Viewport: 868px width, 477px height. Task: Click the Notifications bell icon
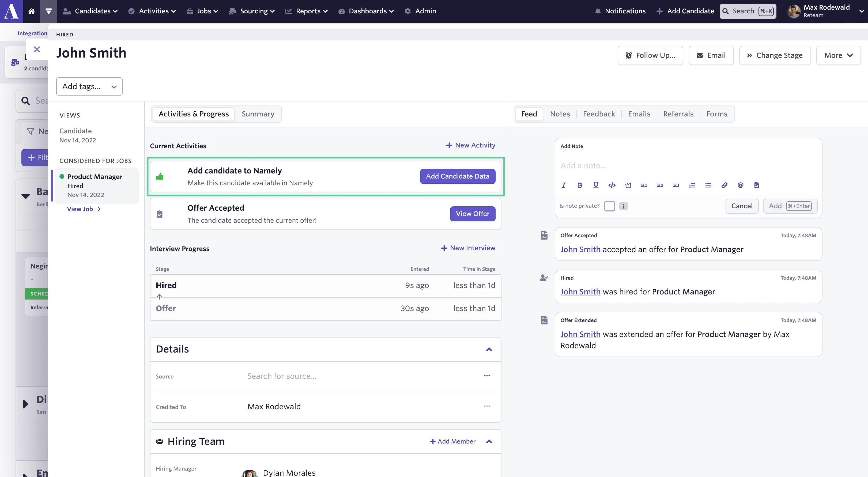point(598,11)
